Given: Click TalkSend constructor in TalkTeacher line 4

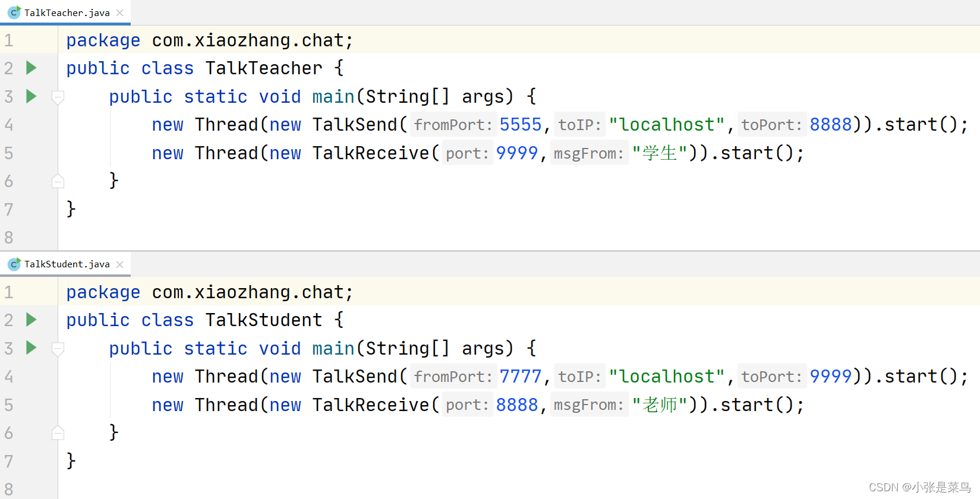Looking at the screenshot, I should tap(355, 124).
